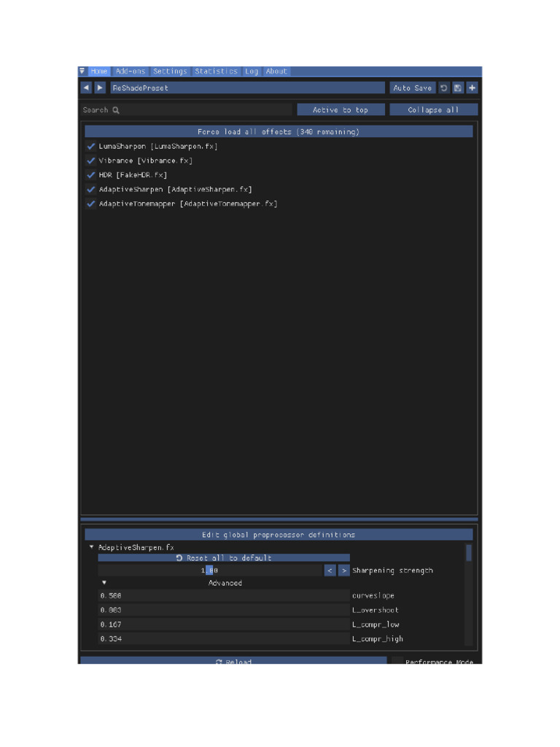Select Vibrance [Vibrance.fx] row text
The height and width of the screenshot is (747, 560).
146,160
